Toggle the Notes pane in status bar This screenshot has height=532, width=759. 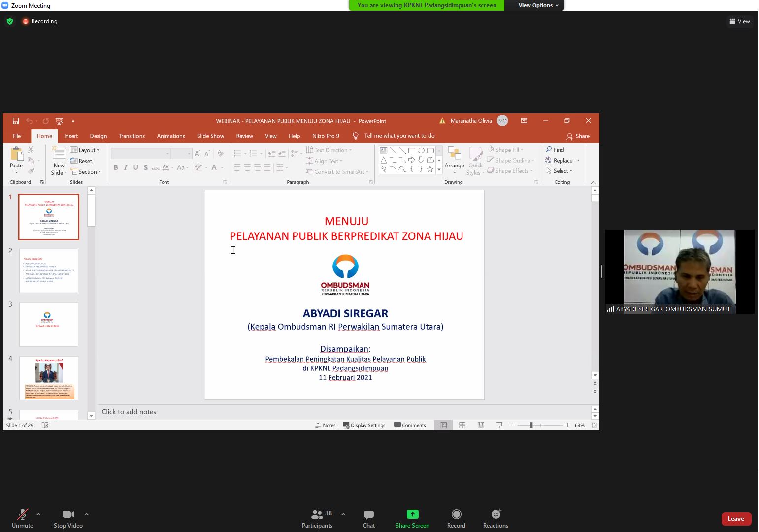pyautogui.click(x=326, y=425)
